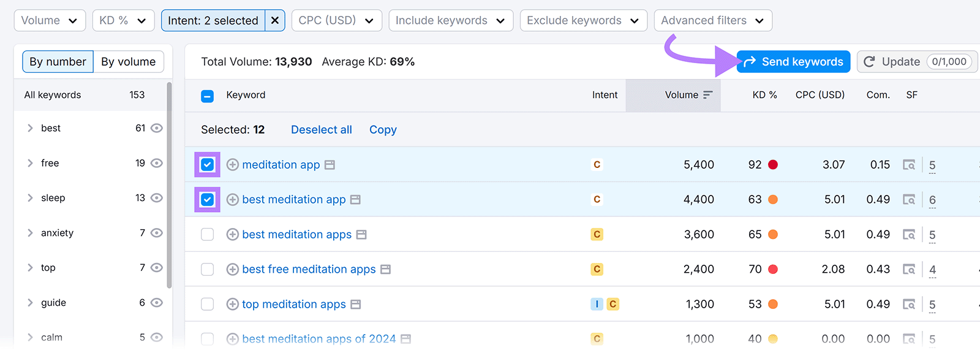
Task: Select the By number tab
Action: click(x=58, y=62)
